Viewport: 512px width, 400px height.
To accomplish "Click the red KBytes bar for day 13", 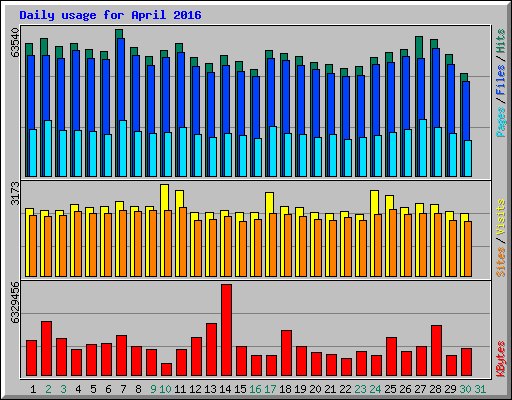I will [x=211, y=350].
